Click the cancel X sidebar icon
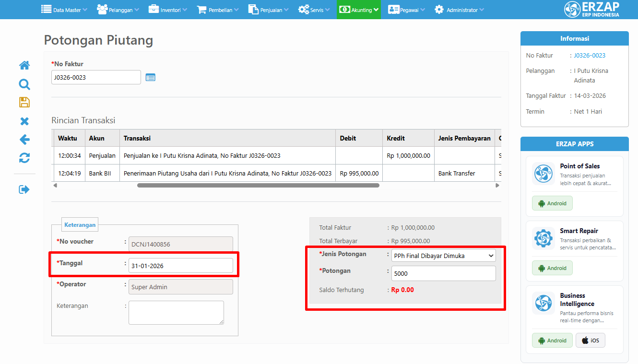This screenshot has width=638, height=364. (24, 121)
